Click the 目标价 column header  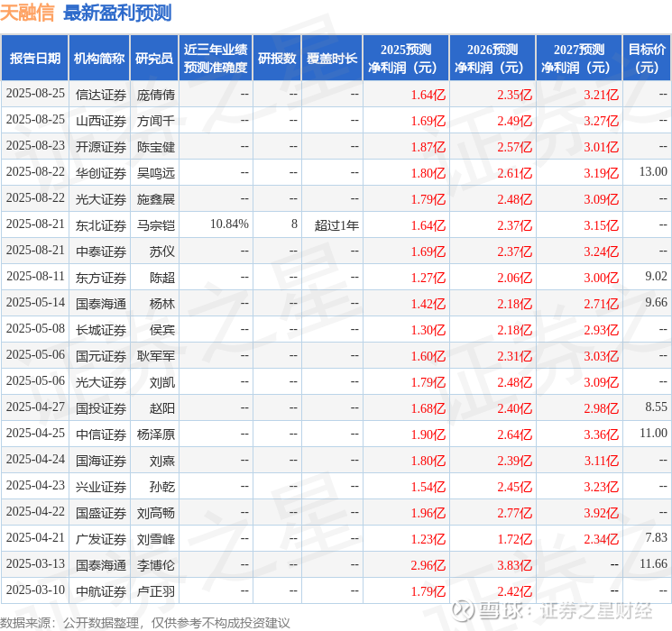pos(646,58)
